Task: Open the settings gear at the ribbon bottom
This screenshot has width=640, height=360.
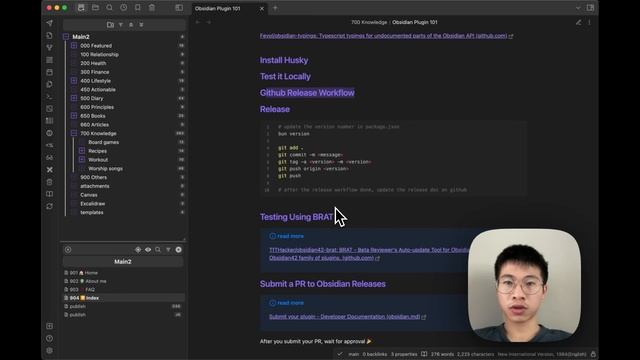Action: pos(49,351)
